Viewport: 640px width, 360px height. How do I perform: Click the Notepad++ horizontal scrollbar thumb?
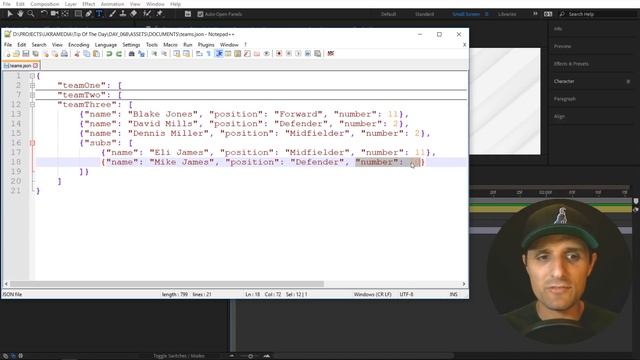167,284
